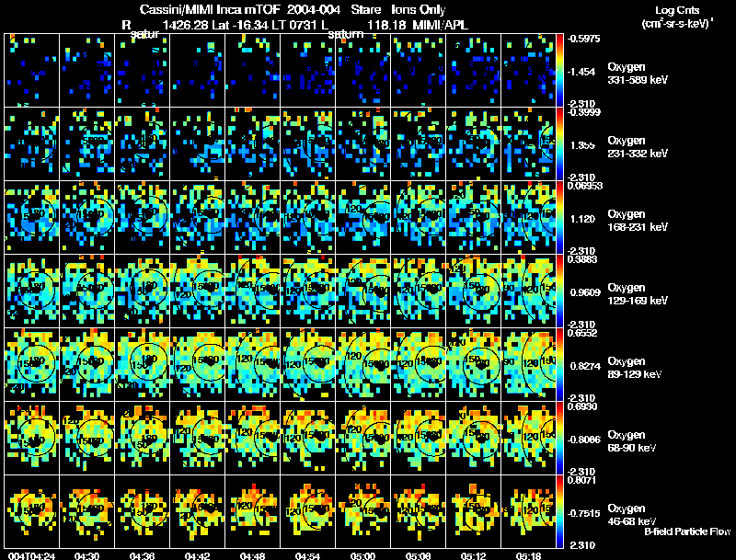This screenshot has height=560, width=736.
Task: Click the '04:54' time label
Action: coord(308,556)
